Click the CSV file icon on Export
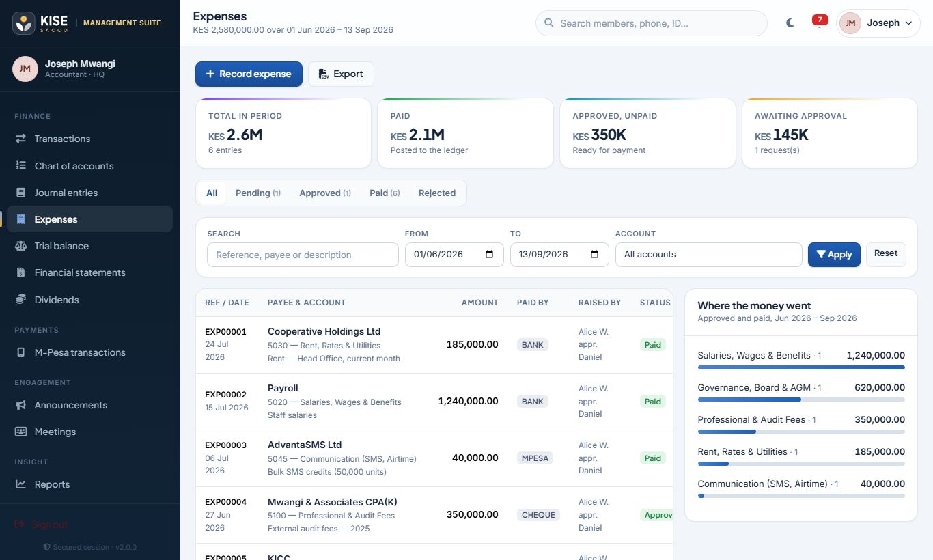 324,74
